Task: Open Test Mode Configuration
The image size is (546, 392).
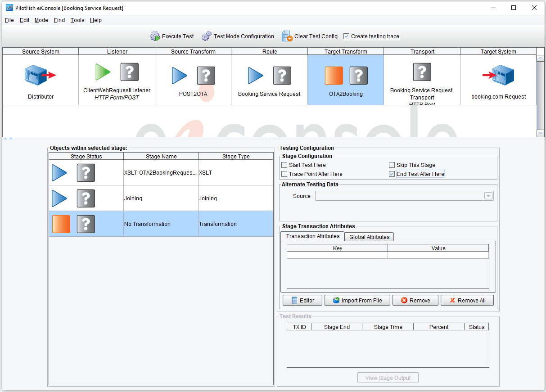Action: point(238,36)
